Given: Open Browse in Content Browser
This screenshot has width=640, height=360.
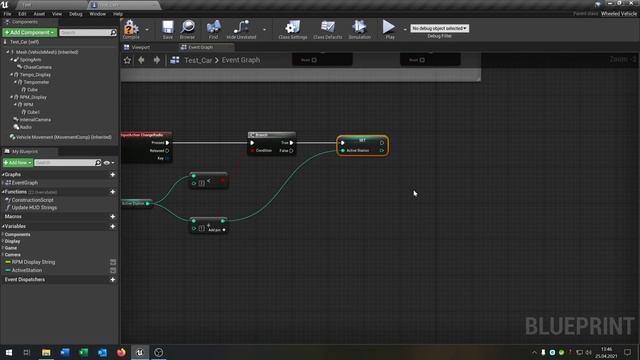Looking at the screenshot, I should (x=187, y=29).
